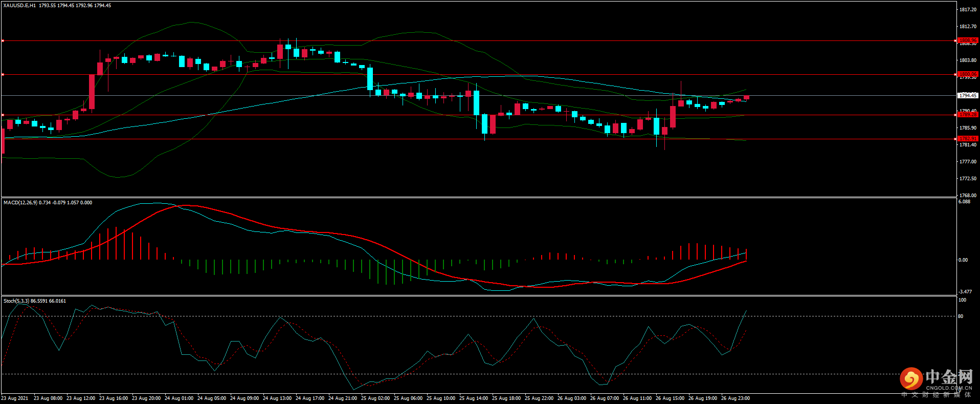The width and height of the screenshot is (980, 404).
Task: Click the MACD(12,26,9) indicator label
Action: pos(20,203)
